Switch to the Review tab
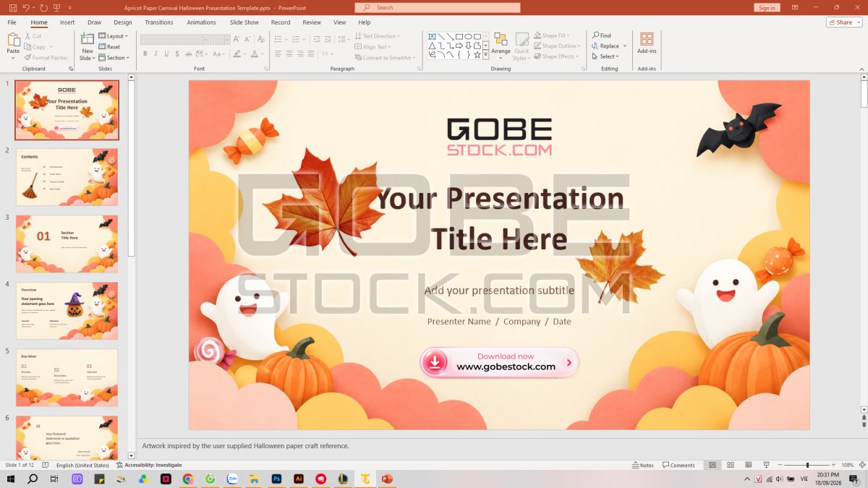This screenshot has height=488, width=868. (312, 22)
